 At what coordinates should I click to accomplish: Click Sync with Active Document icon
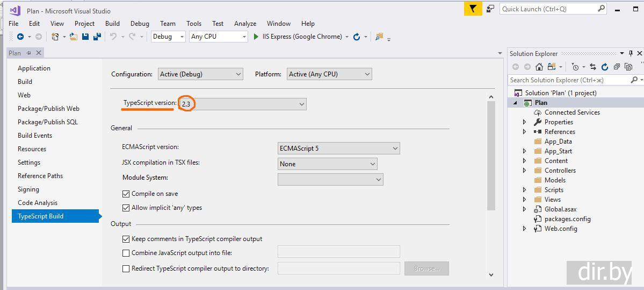click(593, 67)
